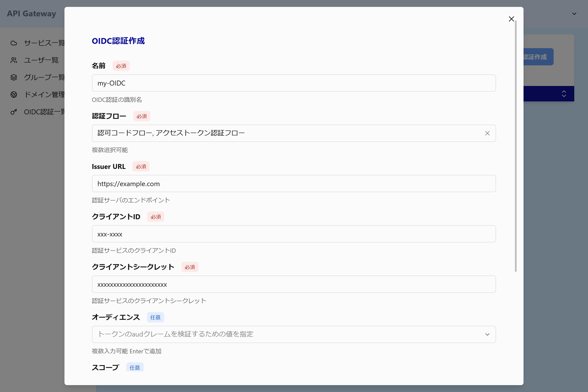Expand the オーディエンス dropdown chevron
588x392 pixels.
tap(487, 334)
